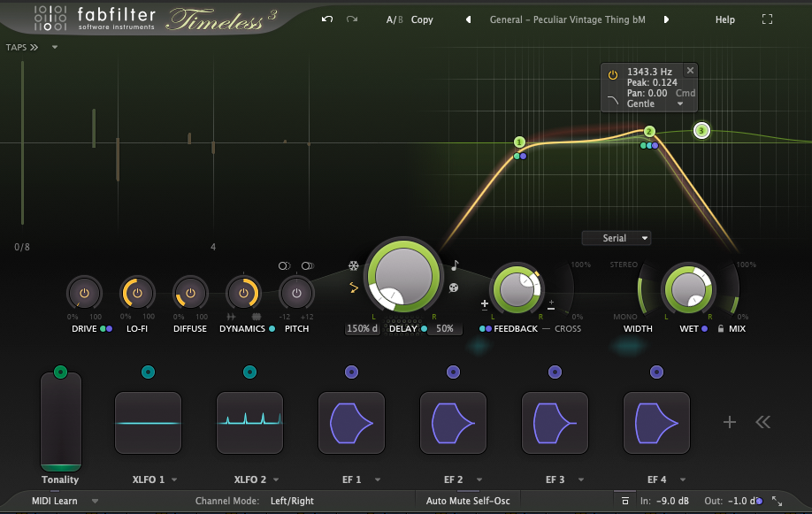Viewport: 812px width, 514px height.
Task: Click the music note tempo sync icon
Action: tap(455, 265)
